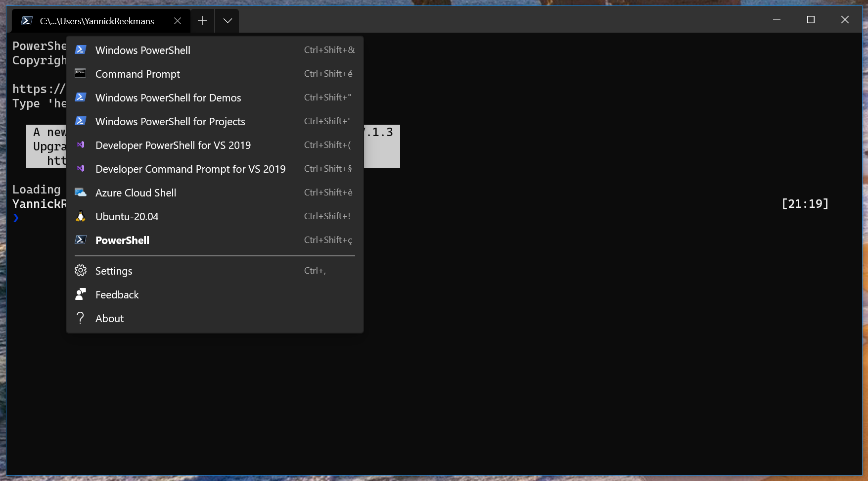868x481 pixels.
Task: Click the PowerShell icon on the tab
Action: 27,21
